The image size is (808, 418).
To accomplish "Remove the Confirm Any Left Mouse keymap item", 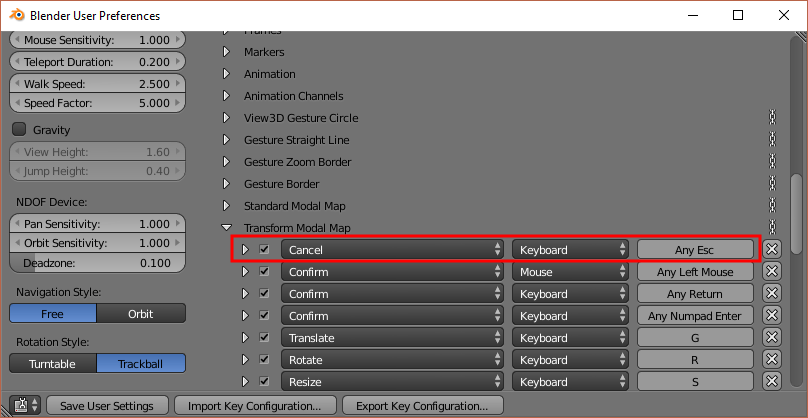I will (x=771, y=272).
